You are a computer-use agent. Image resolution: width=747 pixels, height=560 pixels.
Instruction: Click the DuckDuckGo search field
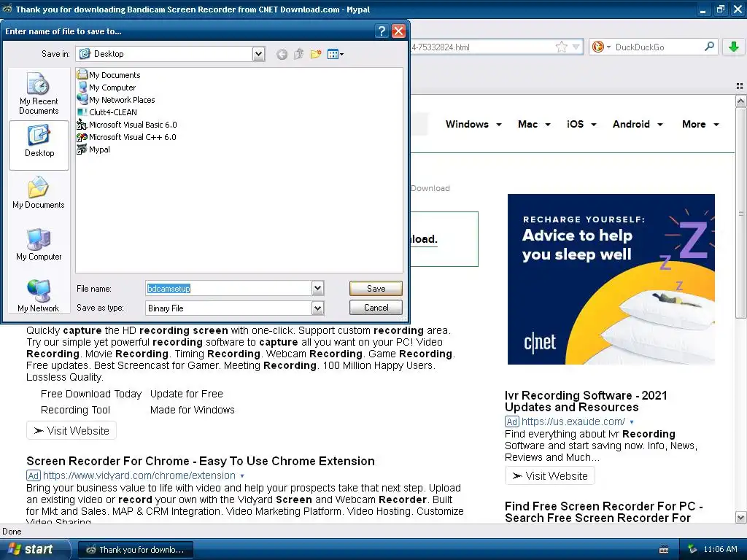click(657, 47)
